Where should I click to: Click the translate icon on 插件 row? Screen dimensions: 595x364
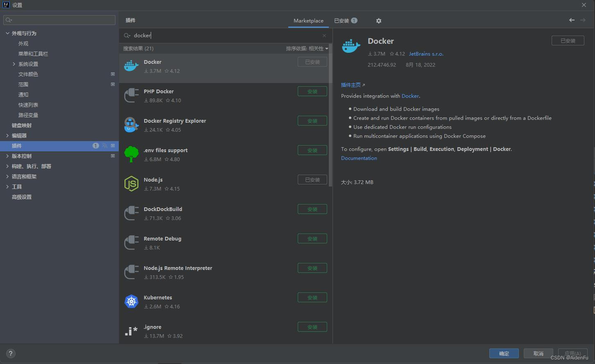pos(105,146)
